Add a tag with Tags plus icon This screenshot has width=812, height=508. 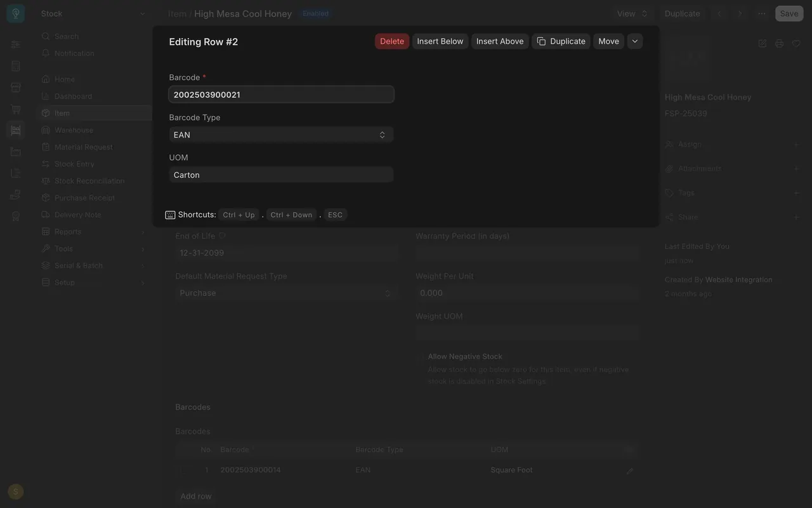coord(796,192)
